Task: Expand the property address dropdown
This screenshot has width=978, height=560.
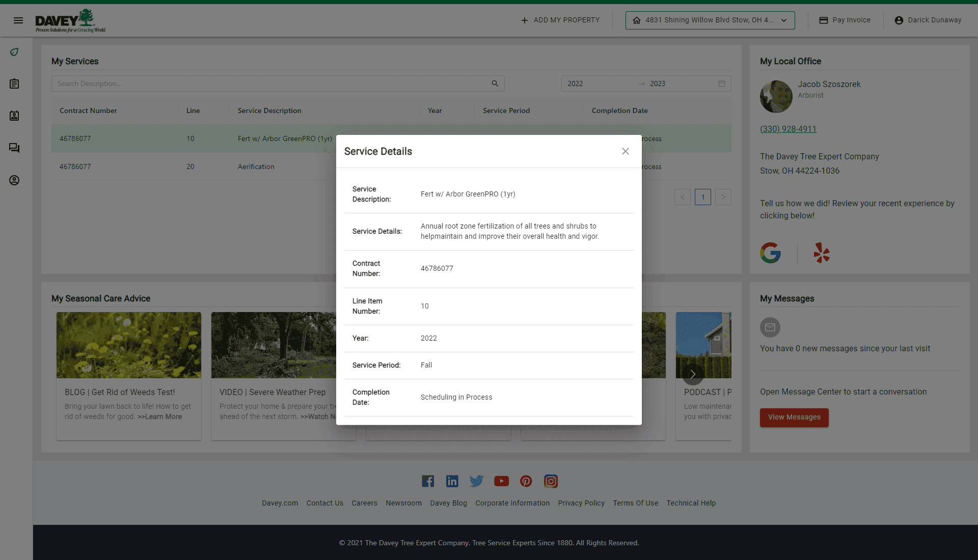Action: click(783, 20)
